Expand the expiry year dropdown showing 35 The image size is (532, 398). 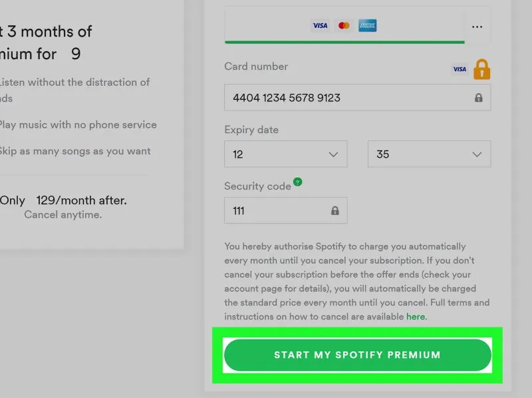tap(429, 154)
